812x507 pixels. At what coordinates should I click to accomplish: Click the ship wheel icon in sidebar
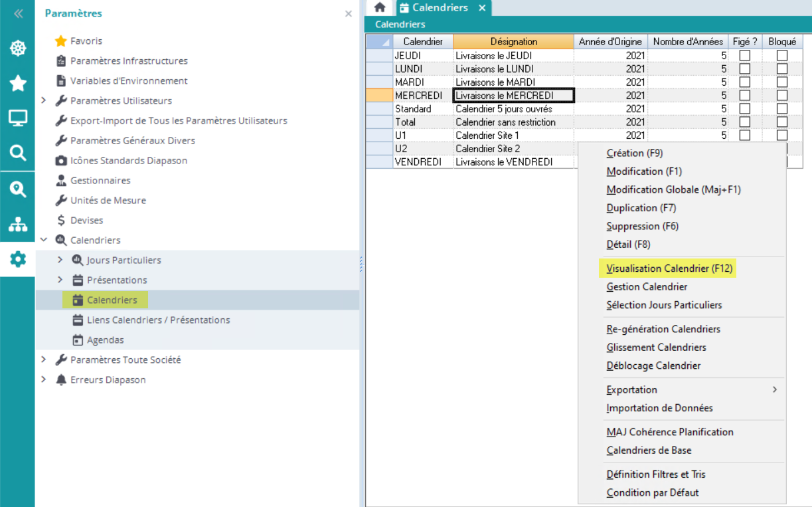click(x=17, y=48)
